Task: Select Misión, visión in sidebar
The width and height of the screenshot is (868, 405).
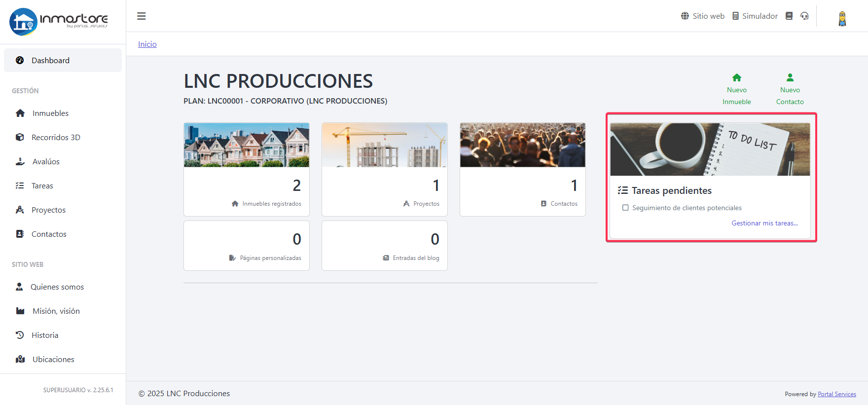Action: [63, 311]
